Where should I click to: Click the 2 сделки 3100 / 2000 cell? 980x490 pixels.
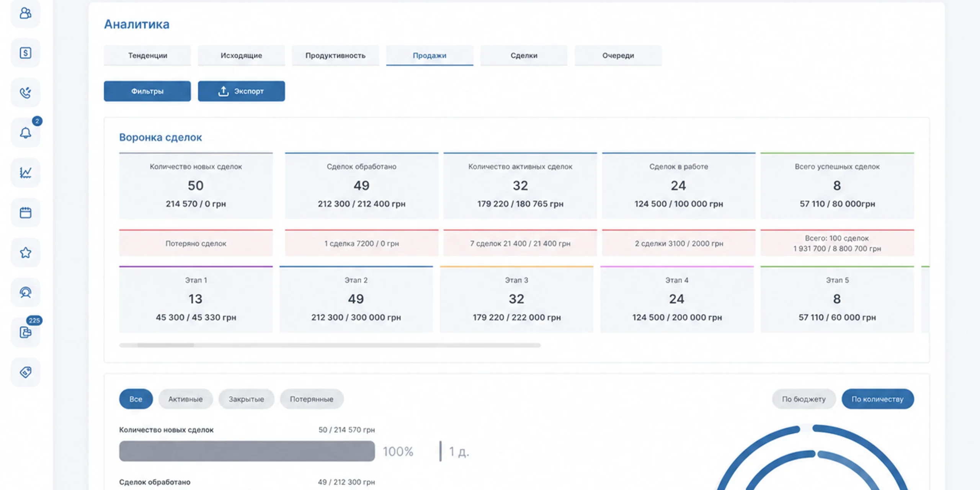click(679, 243)
